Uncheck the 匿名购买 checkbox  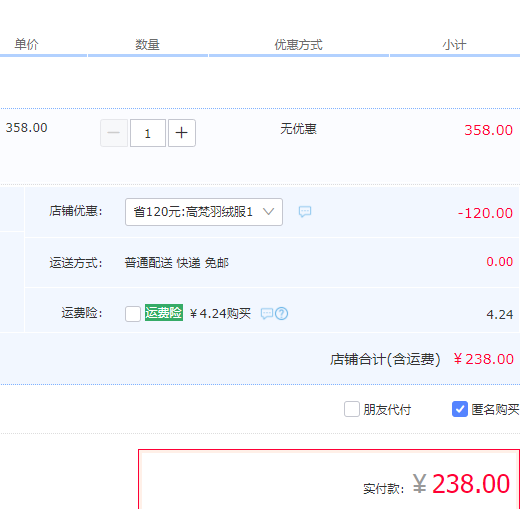pos(460,409)
